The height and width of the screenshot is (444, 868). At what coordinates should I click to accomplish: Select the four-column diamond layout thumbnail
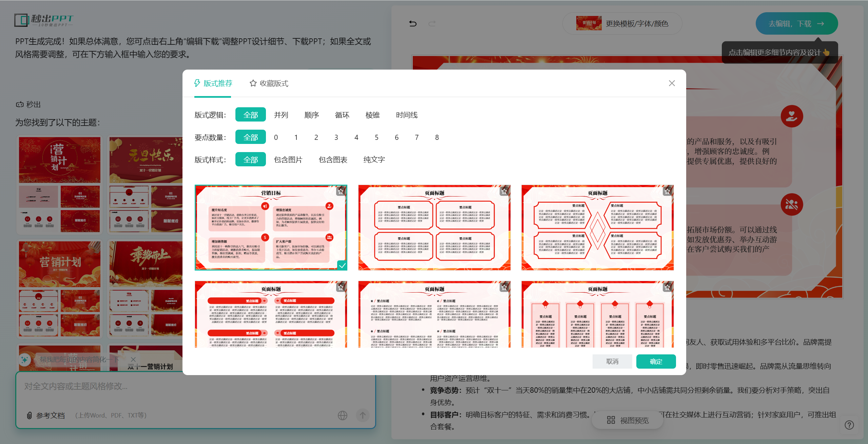[597, 314]
